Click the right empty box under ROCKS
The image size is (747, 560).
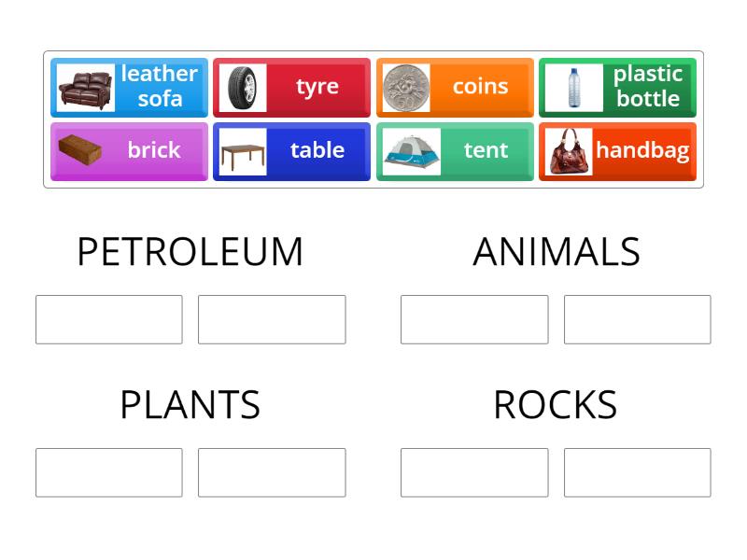click(x=638, y=473)
